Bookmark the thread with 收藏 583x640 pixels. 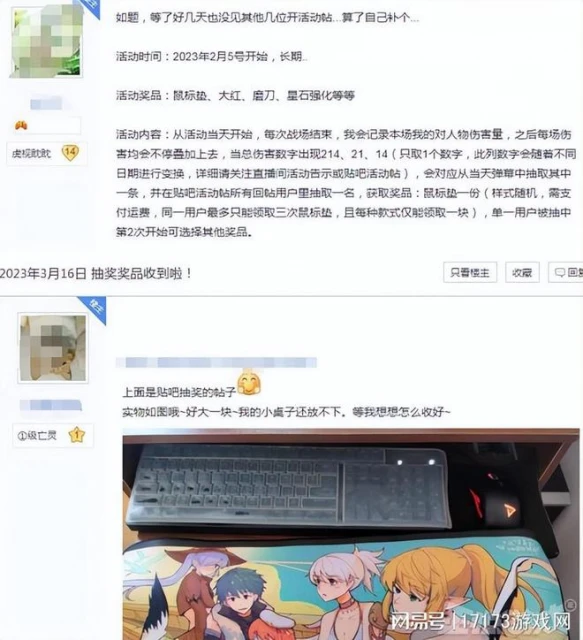522,272
